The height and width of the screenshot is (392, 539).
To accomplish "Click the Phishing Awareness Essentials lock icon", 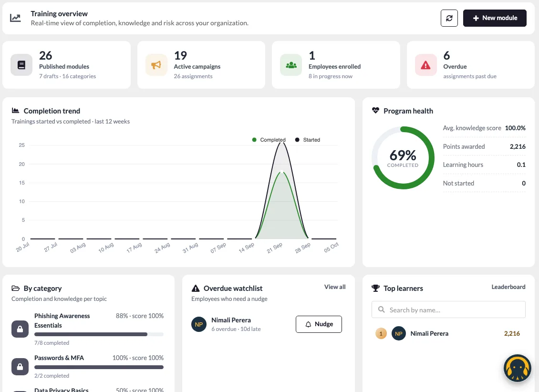I will coord(20,329).
